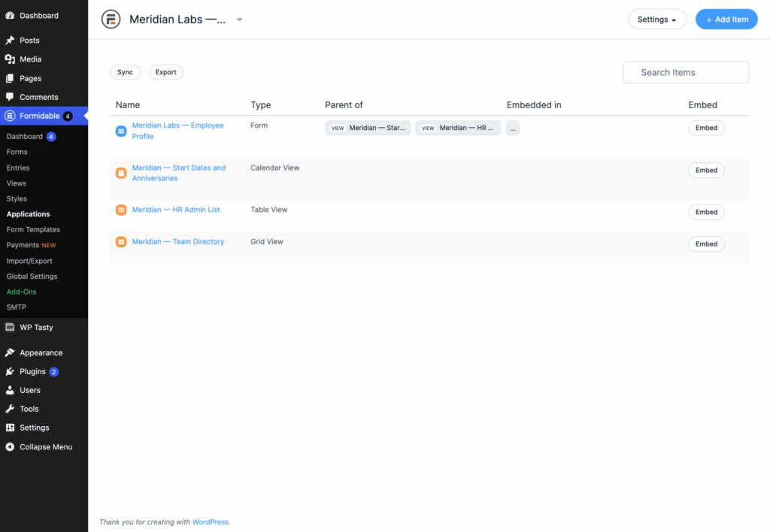This screenshot has width=770, height=532.
Task: Click the blue Add Item button
Action: 726,20
